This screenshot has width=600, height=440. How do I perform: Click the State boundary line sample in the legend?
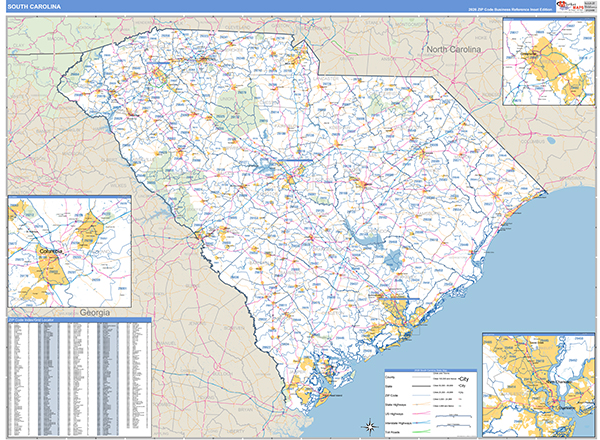point(421,386)
